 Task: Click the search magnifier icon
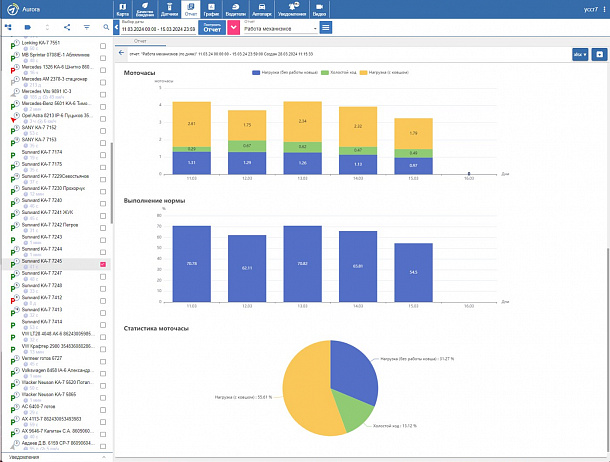(x=106, y=27)
